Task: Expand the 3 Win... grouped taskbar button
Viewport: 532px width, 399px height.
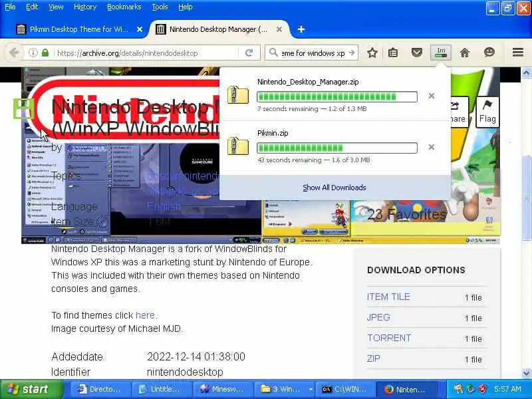Action: tap(285, 389)
